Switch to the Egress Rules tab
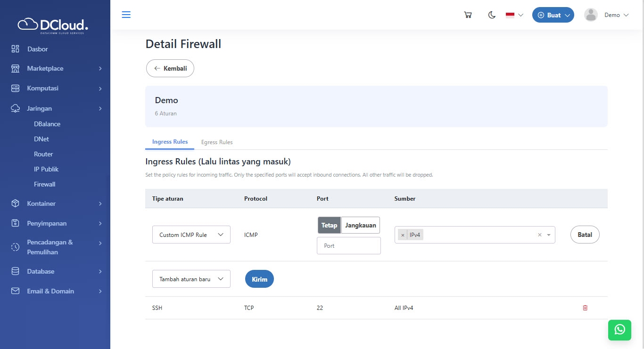This screenshot has width=644, height=349. pos(217,142)
